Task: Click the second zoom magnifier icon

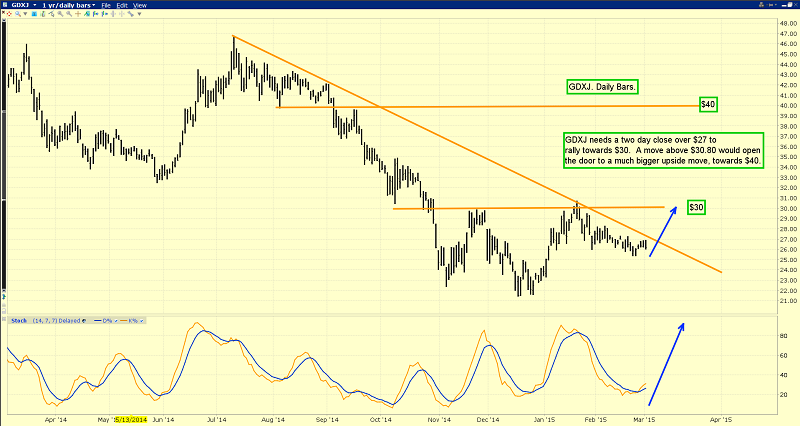Action: coord(69,14)
